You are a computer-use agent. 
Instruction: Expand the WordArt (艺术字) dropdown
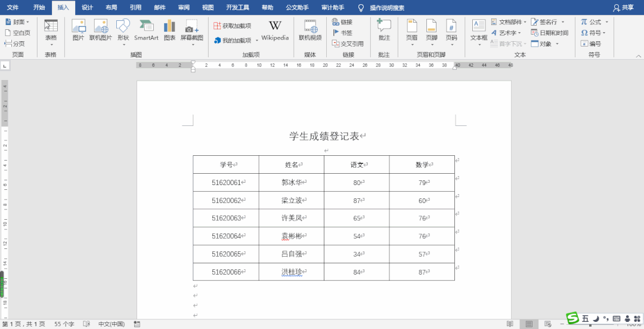519,33
